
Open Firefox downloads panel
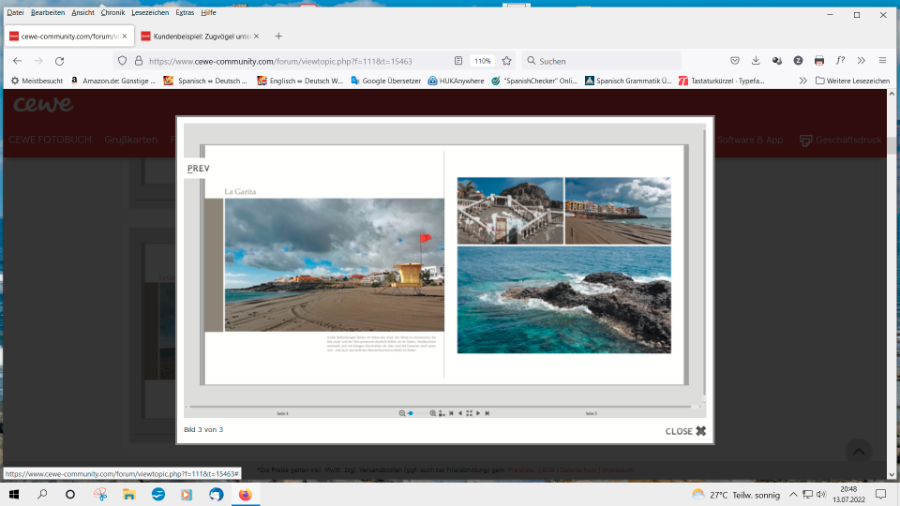click(x=756, y=61)
